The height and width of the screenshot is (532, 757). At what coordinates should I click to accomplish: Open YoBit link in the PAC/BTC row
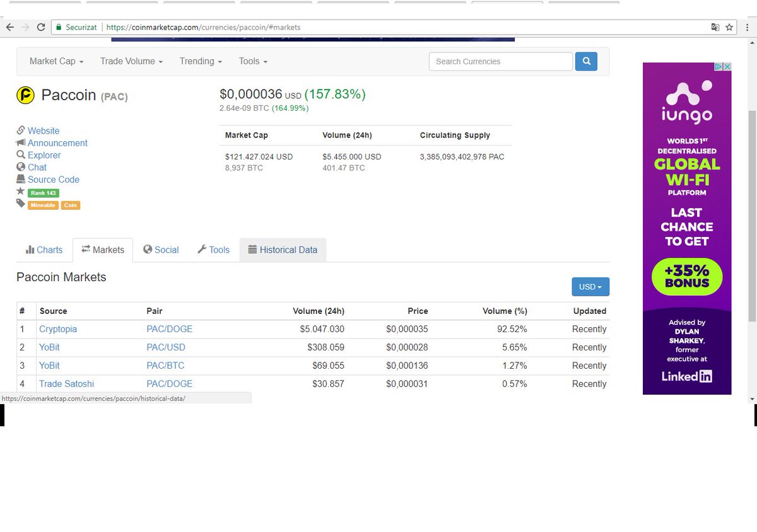tap(49, 366)
